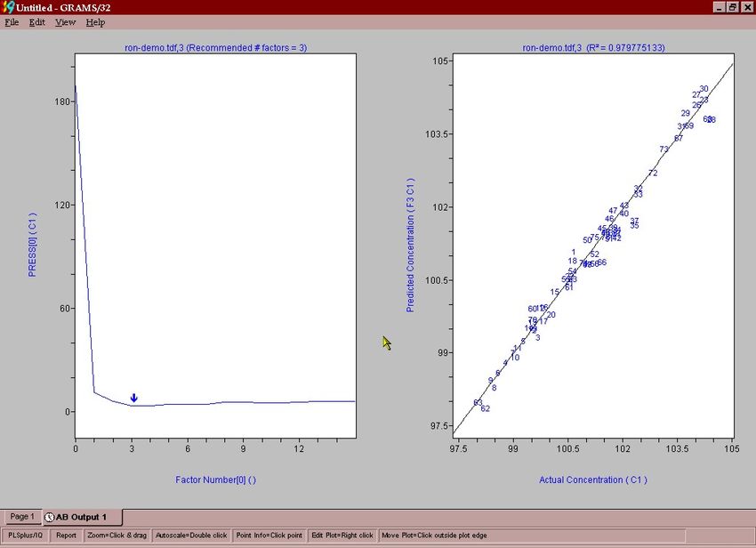The image size is (756, 548).
Task: Close the GRAMS/32 window
Action: (x=746, y=7)
